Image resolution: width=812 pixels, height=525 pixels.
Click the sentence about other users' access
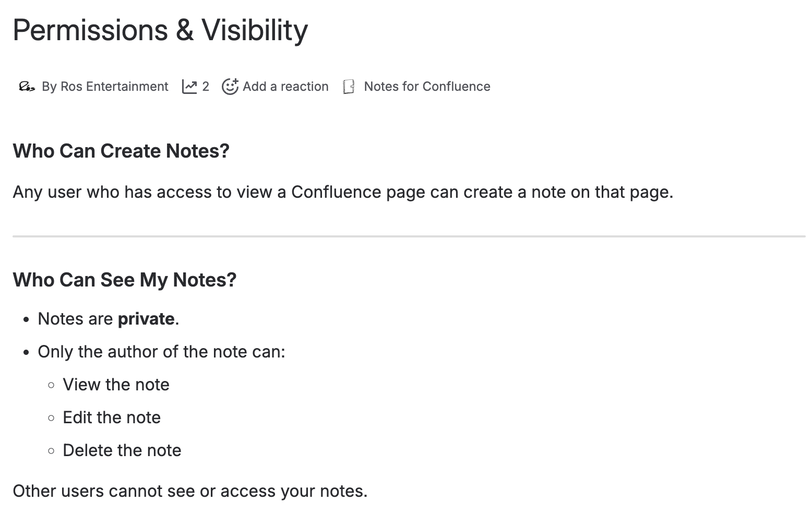coord(190,491)
